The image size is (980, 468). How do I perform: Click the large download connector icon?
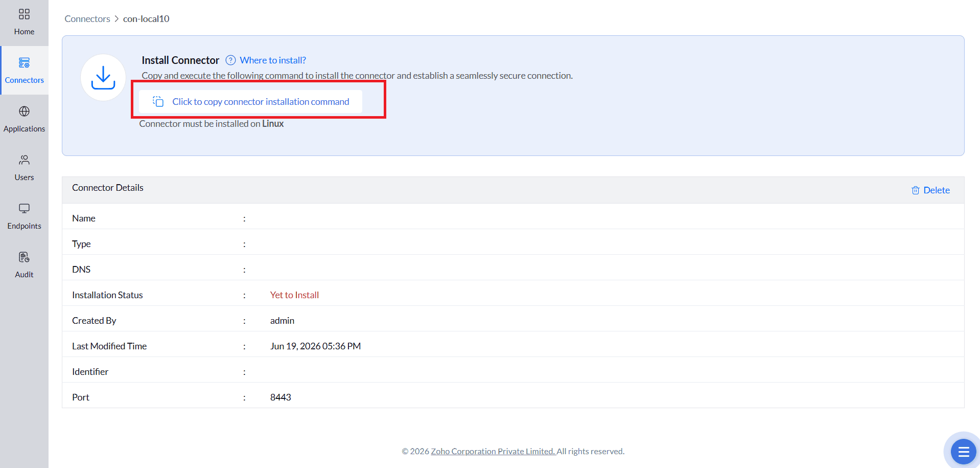point(103,78)
